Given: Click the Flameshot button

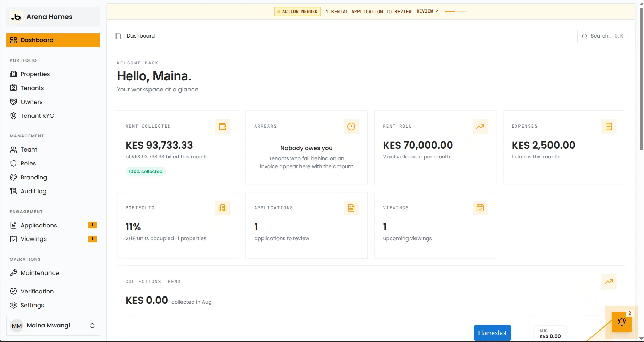Looking at the screenshot, I should (492, 333).
